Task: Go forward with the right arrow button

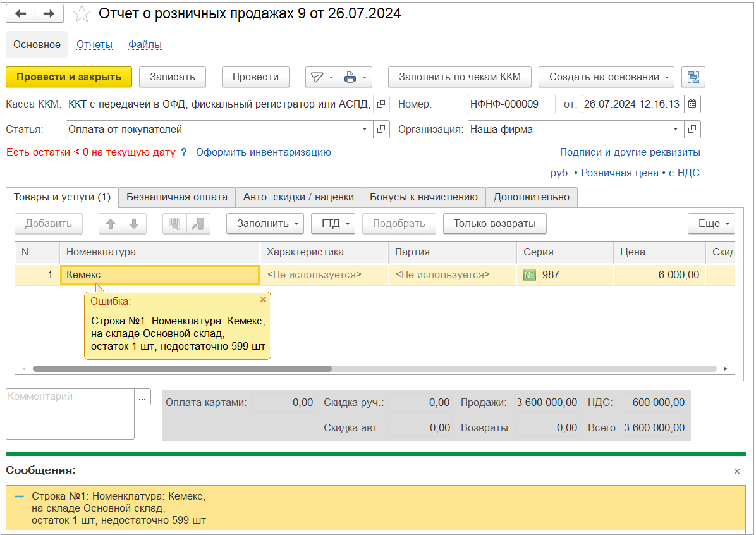Action: [x=49, y=13]
